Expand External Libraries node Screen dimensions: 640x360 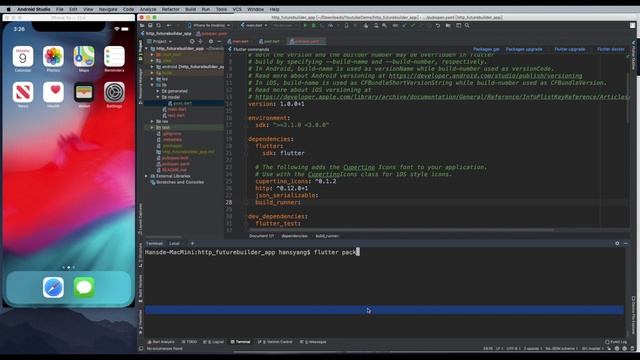(147, 176)
